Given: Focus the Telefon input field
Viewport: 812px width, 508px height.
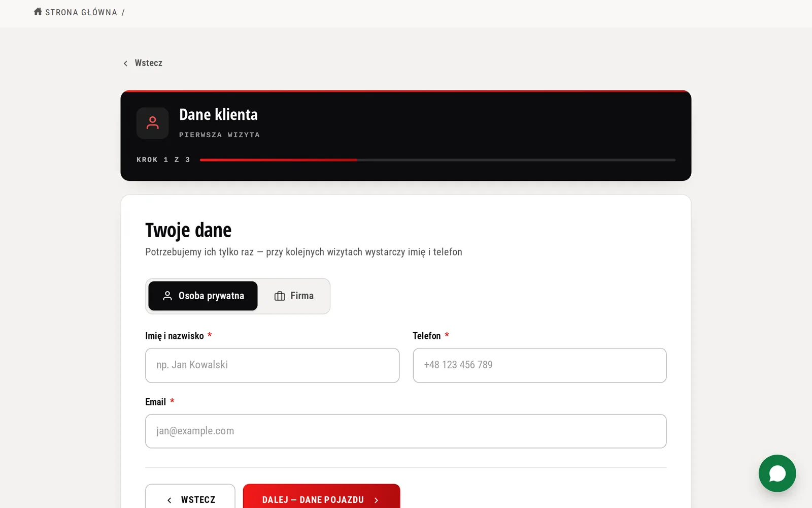Looking at the screenshot, I should [539, 365].
